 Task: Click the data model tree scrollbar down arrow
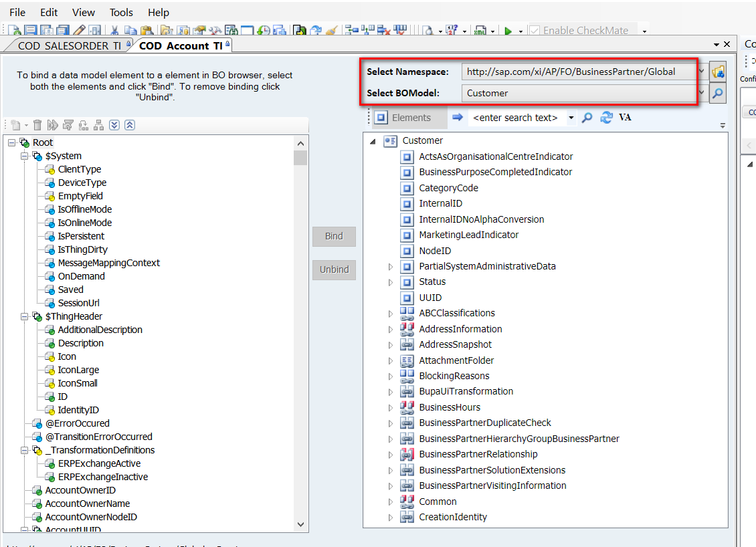(x=300, y=524)
